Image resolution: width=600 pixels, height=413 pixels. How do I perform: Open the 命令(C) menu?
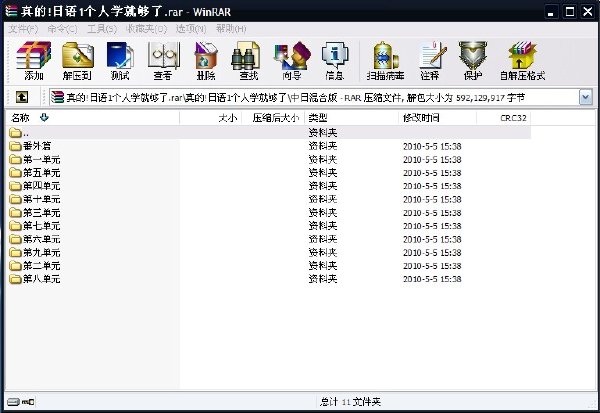(x=62, y=29)
